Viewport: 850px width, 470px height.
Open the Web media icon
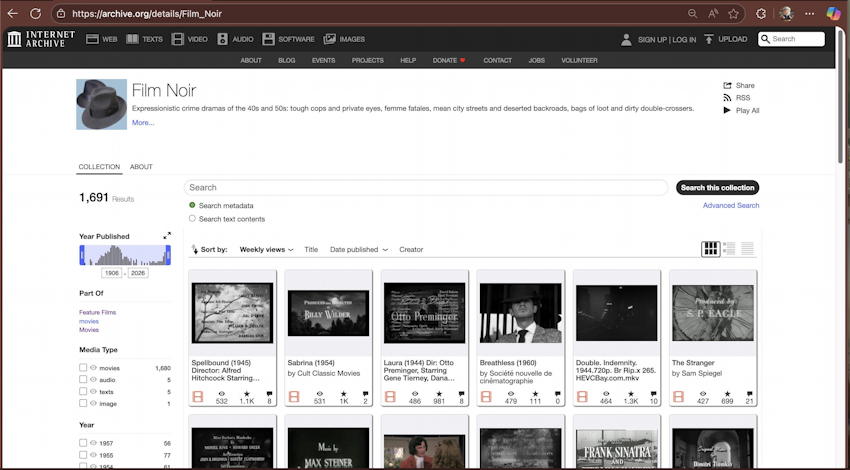click(92, 39)
